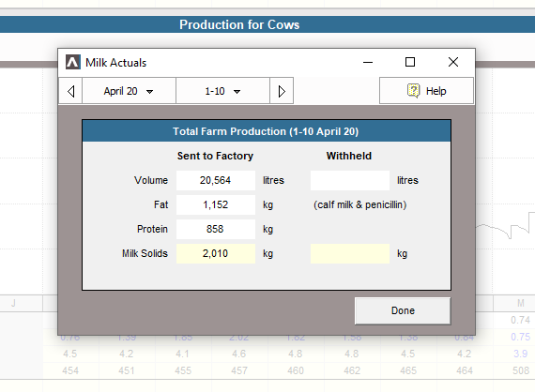Click Withheld milk solids kg field
535x392 pixels.
350,253
